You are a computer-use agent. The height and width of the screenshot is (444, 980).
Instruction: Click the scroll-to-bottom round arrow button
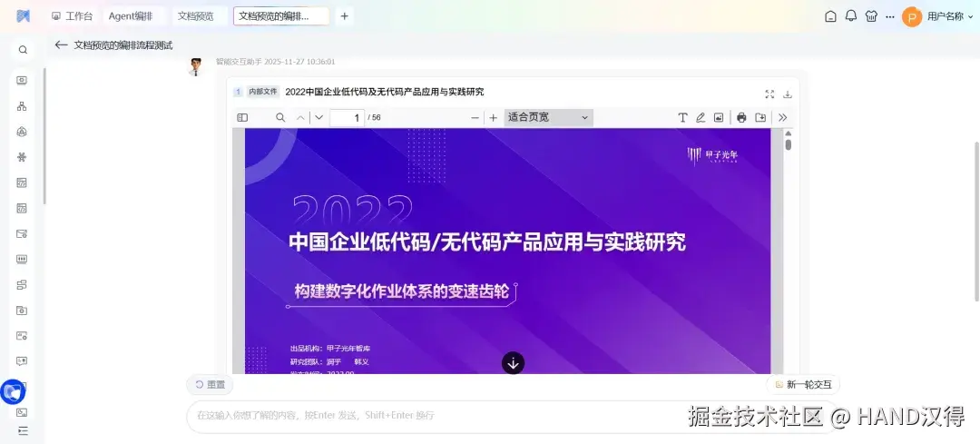click(513, 362)
